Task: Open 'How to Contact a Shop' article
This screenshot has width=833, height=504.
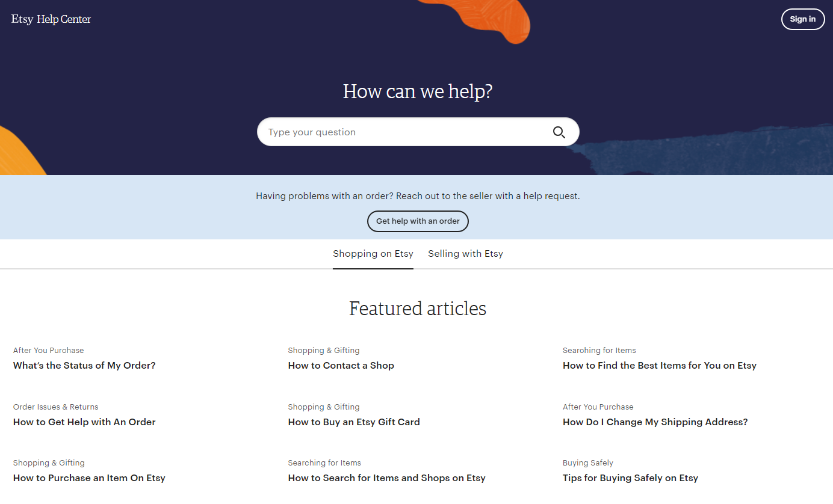Action: pyautogui.click(x=341, y=366)
